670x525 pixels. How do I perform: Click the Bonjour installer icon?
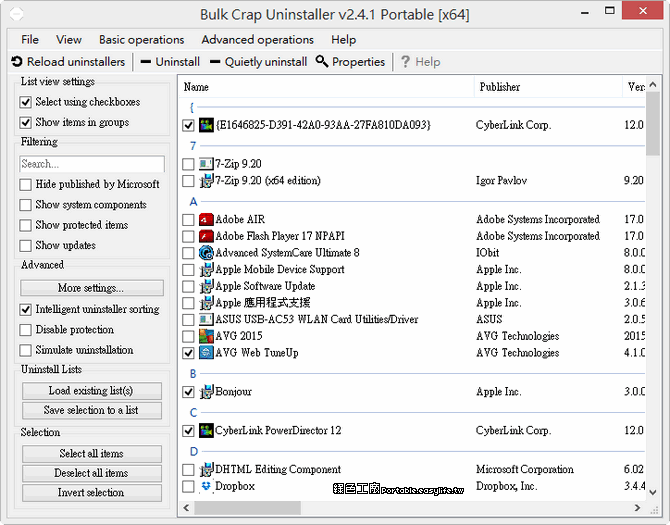point(206,392)
